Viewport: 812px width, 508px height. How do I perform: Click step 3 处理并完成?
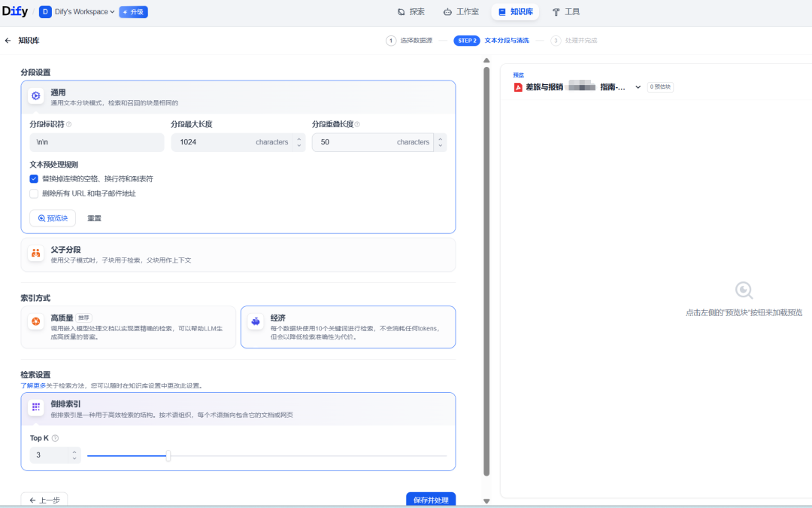point(574,41)
